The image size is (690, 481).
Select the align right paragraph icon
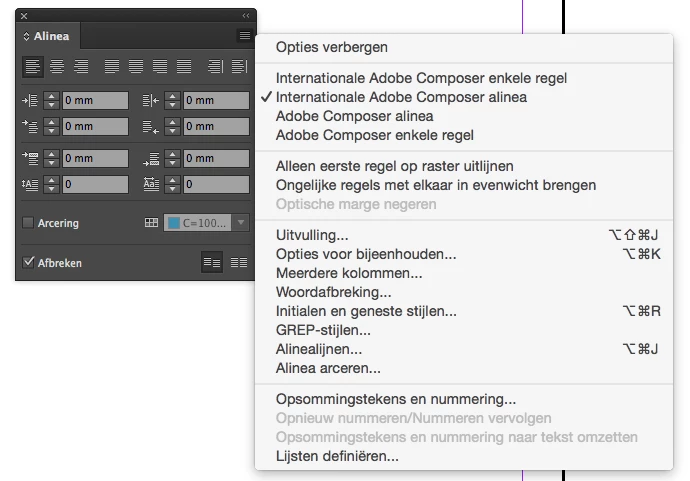click(81, 67)
